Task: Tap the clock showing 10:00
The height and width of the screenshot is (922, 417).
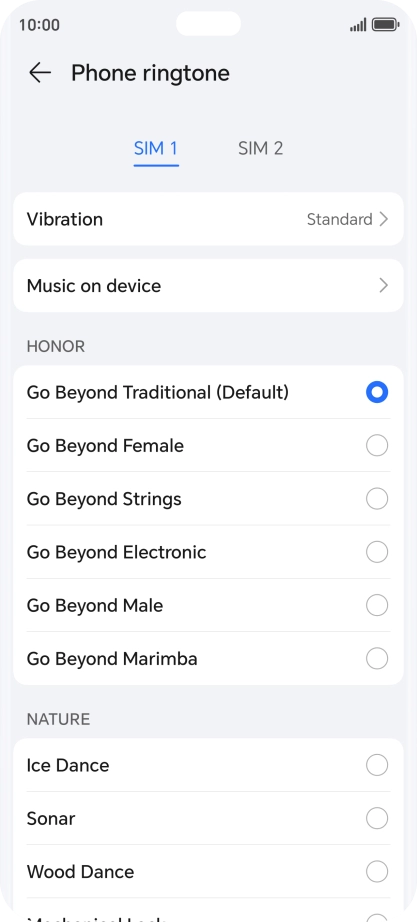Action: pyautogui.click(x=39, y=25)
